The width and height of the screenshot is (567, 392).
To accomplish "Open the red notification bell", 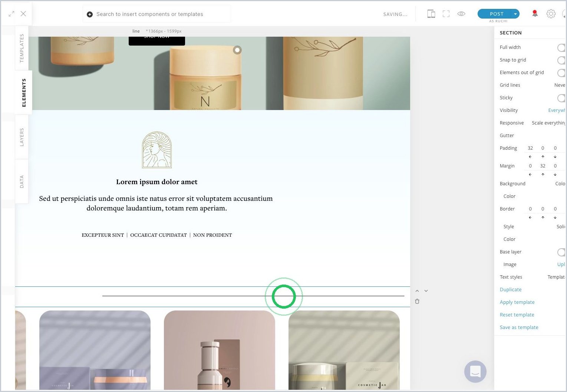I will click(535, 14).
